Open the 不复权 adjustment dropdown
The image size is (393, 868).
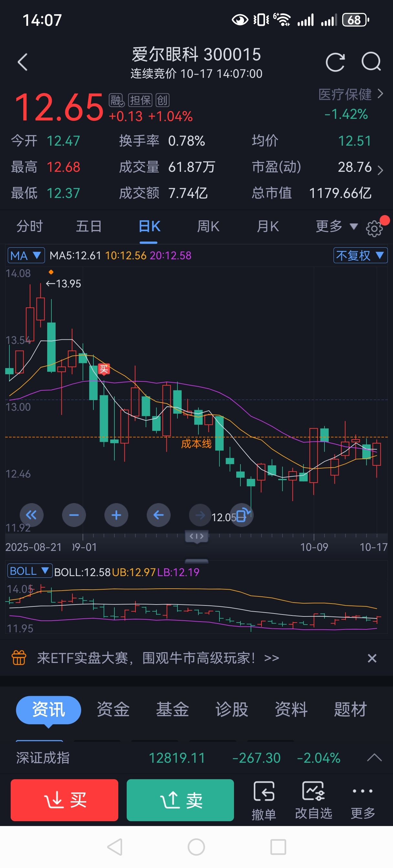click(360, 255)
